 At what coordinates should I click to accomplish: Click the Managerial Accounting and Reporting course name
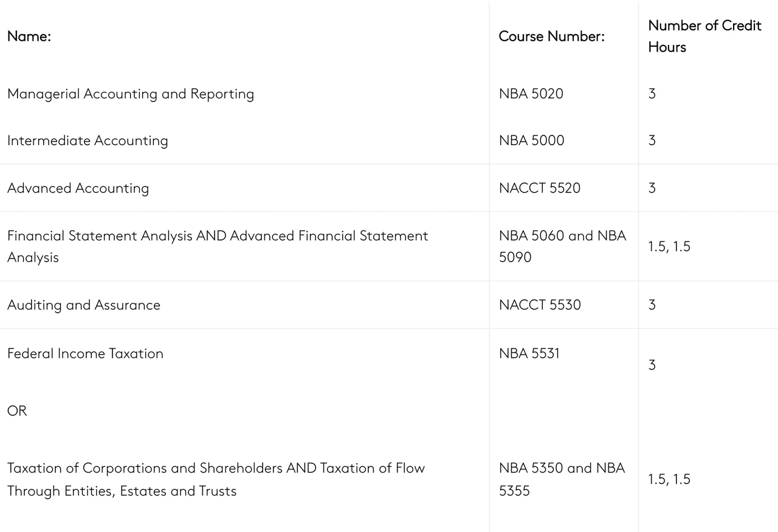(131, 94)
